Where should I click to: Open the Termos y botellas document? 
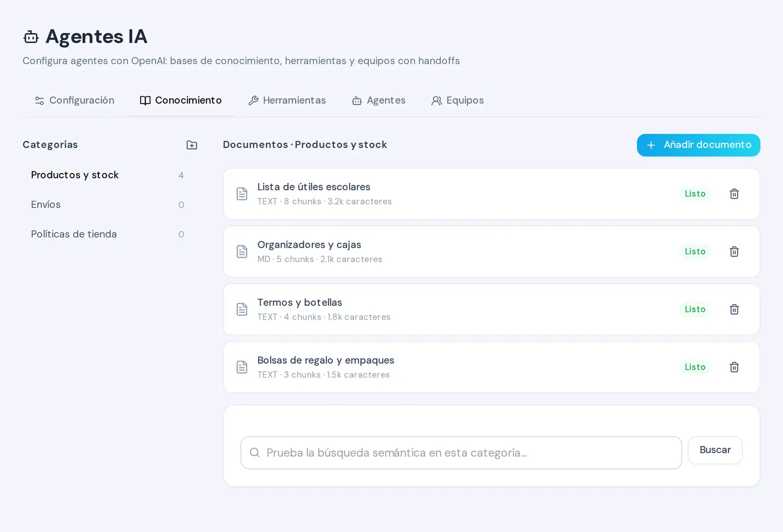(491, 309)
